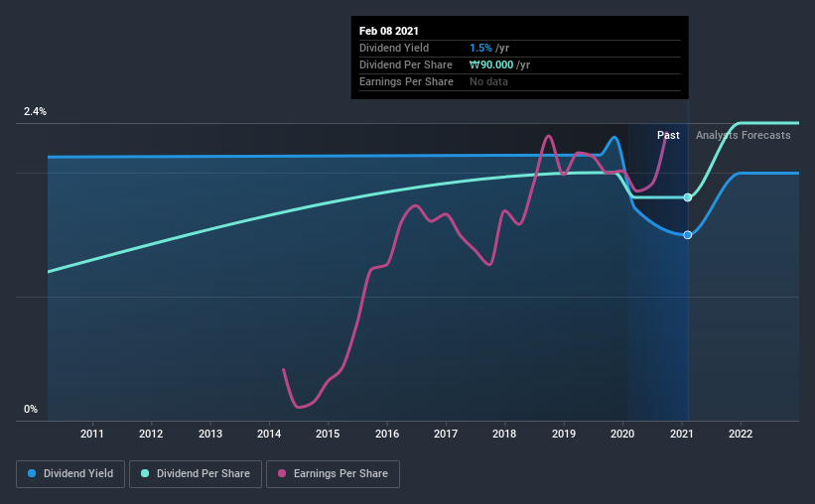Select the teal data point marker at 2021
815x504 pixels.
click(688, 197)
